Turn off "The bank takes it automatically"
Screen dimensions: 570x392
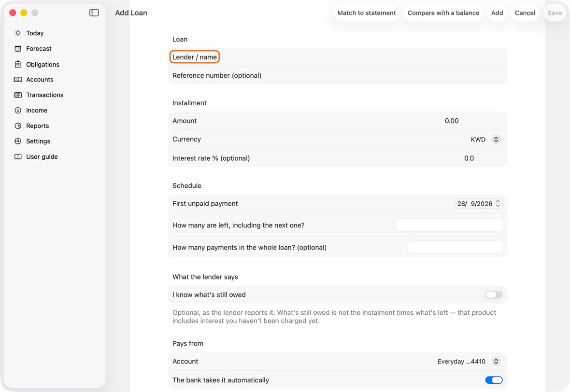click(494, 380)
